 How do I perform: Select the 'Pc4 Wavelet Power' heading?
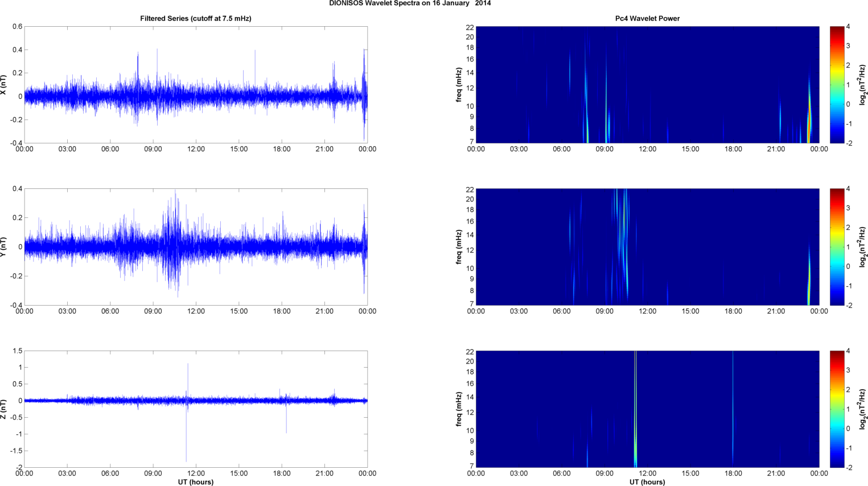[647, 18]
